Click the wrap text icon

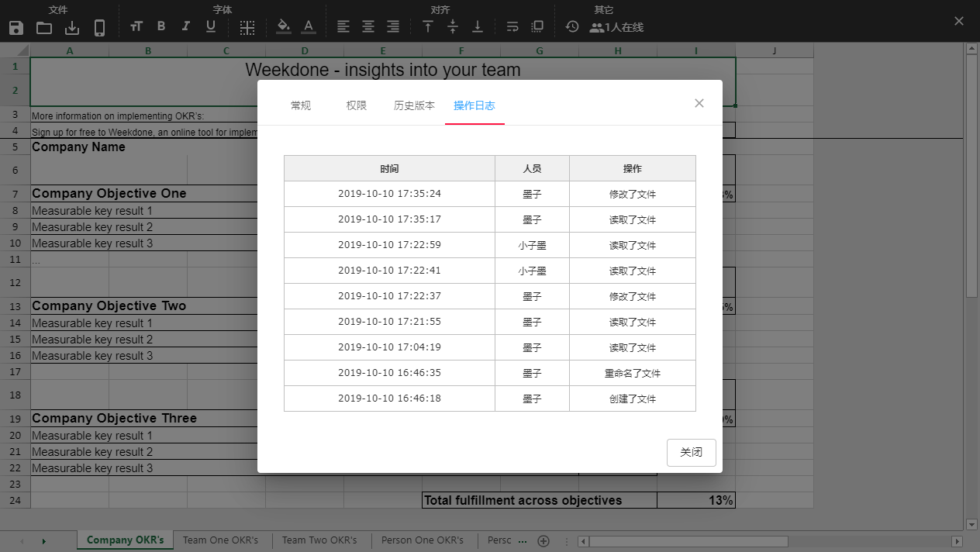click(x=512, y=26)
